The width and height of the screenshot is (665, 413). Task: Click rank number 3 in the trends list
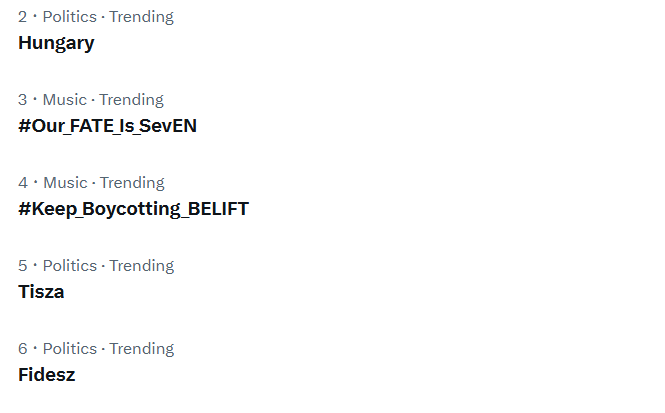pos(23,100)
